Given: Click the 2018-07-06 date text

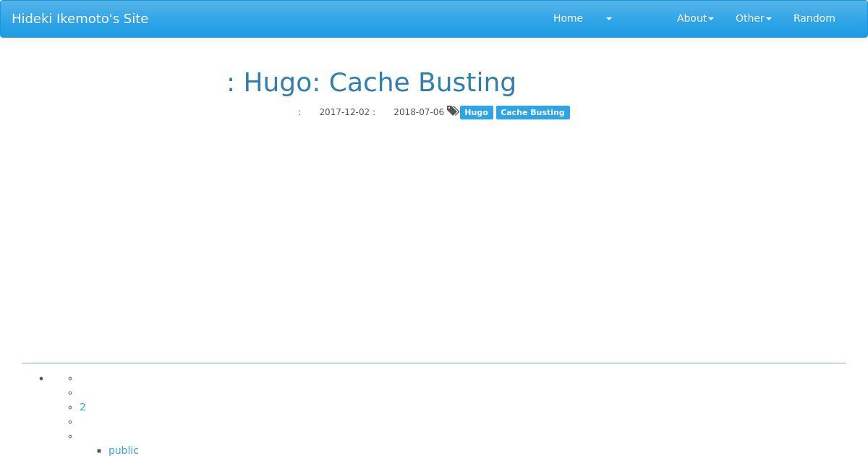Looking at the screenshot, I should pyautogui.click(x=419, y=112).
